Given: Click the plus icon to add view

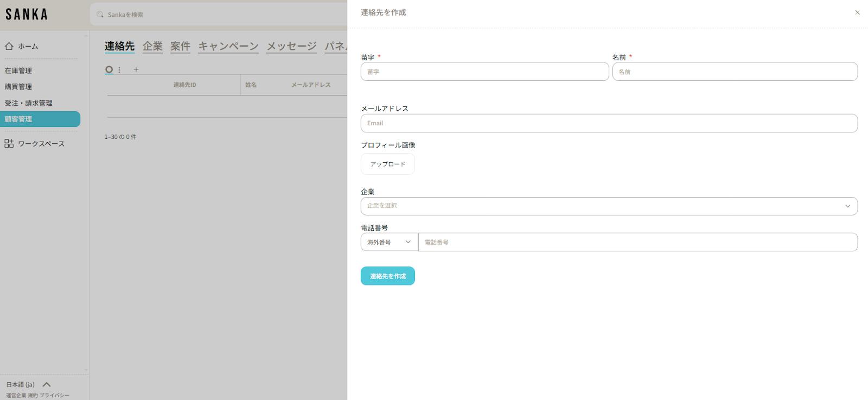Looking at the screenshot, I should (136, 69).
